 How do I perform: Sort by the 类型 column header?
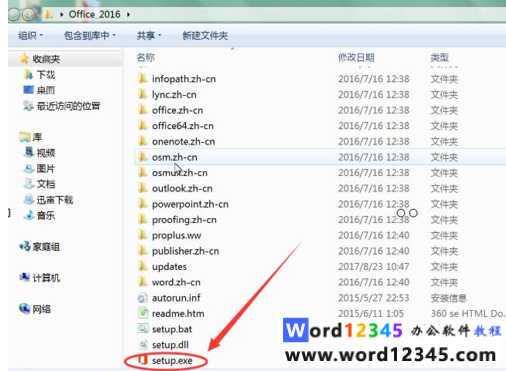pos(439,57)
